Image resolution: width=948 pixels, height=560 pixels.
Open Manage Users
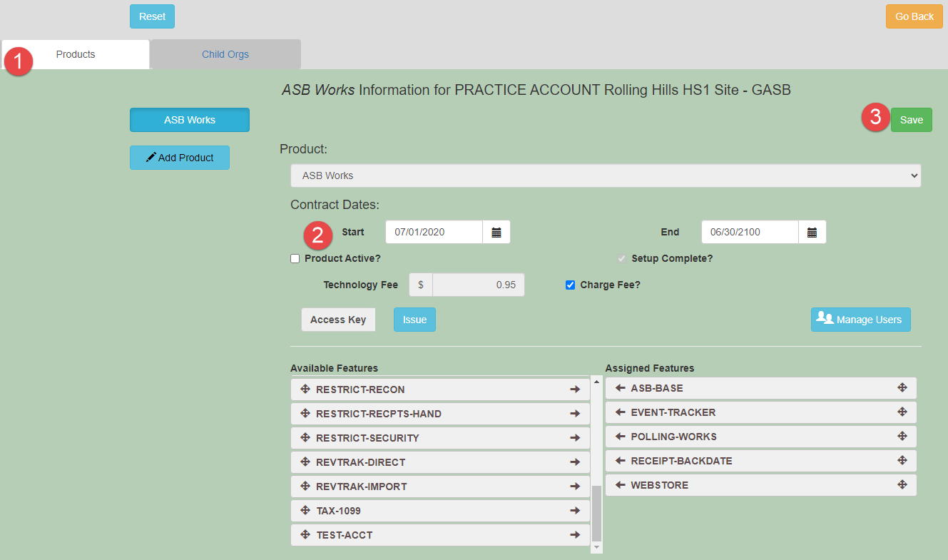point(861,320)
